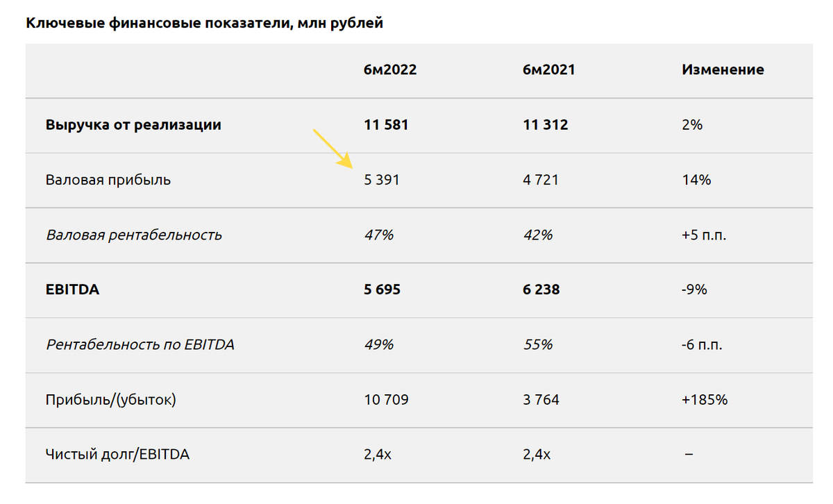Click the +185% change value
833x504 pixels.
[705, 400]
